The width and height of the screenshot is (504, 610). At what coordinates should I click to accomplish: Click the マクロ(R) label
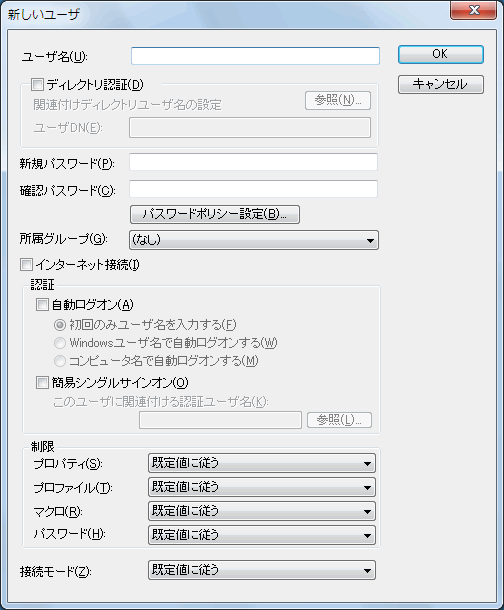[58, 512]
